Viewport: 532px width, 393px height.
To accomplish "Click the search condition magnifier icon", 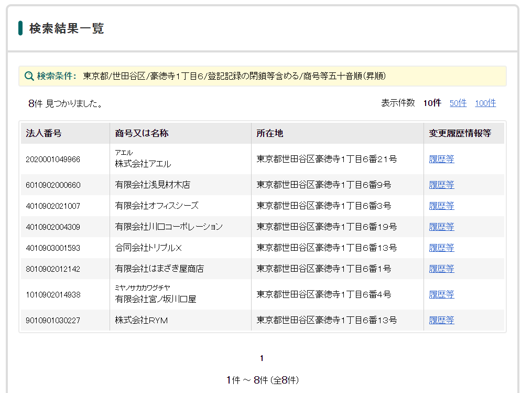I will 29,76.
